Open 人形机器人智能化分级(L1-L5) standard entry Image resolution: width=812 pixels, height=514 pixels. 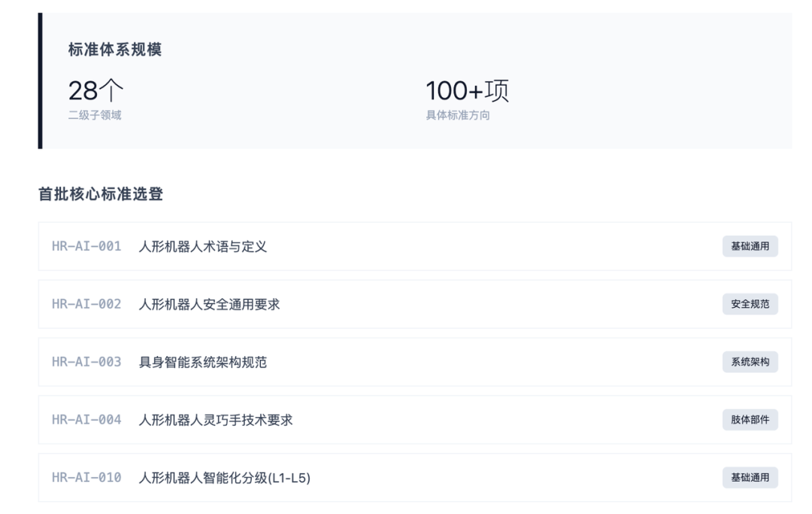[x=225, y=478]
